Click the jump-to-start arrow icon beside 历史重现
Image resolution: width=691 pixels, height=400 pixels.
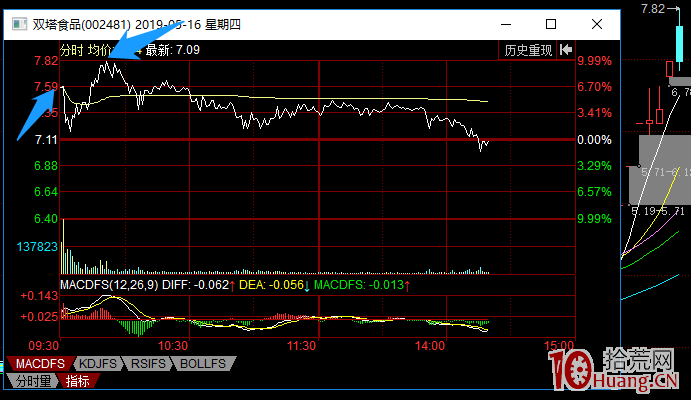click(x=566, y=50)
